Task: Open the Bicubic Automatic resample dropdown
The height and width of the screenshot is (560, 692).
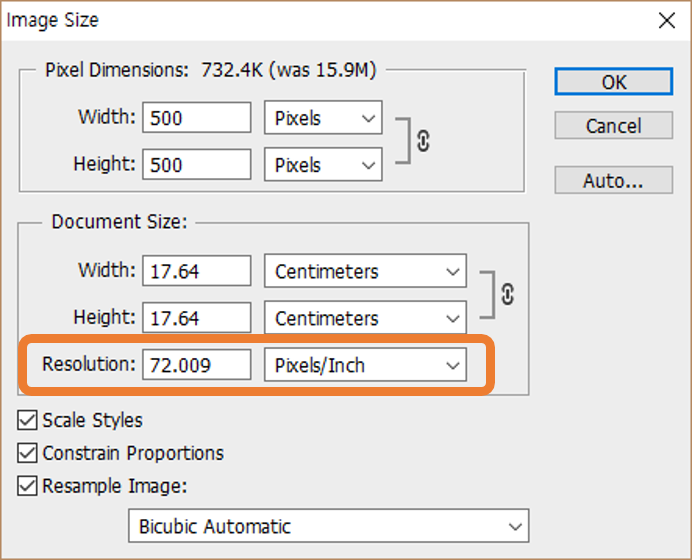Action: (328, 526)
